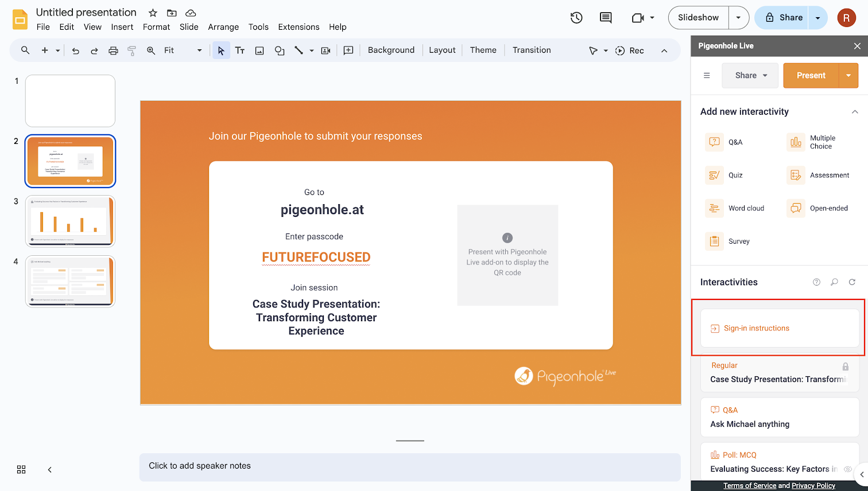Close the Pigeonhole Live sidebar
Image resolution: width=868 pixels, height=491 pixels.
[857, 46]
